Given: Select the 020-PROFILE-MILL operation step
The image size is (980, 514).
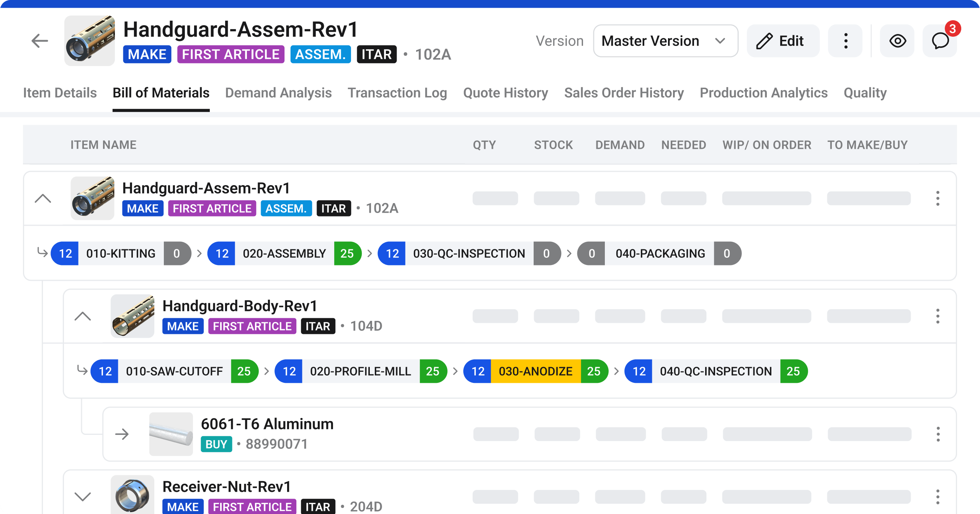Looking at the screenshot, I should point(361,371).
